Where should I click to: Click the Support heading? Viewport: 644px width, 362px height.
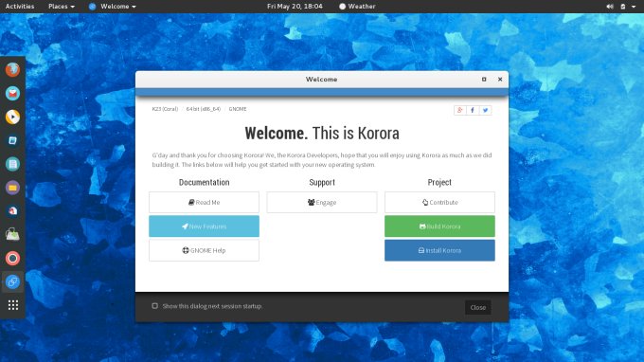[322, 183]
